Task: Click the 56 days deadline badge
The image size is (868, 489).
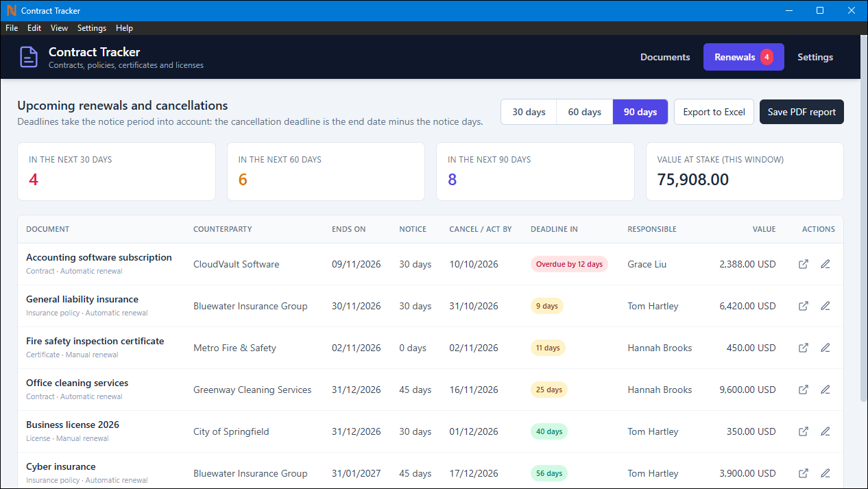Action: point(549,473)
